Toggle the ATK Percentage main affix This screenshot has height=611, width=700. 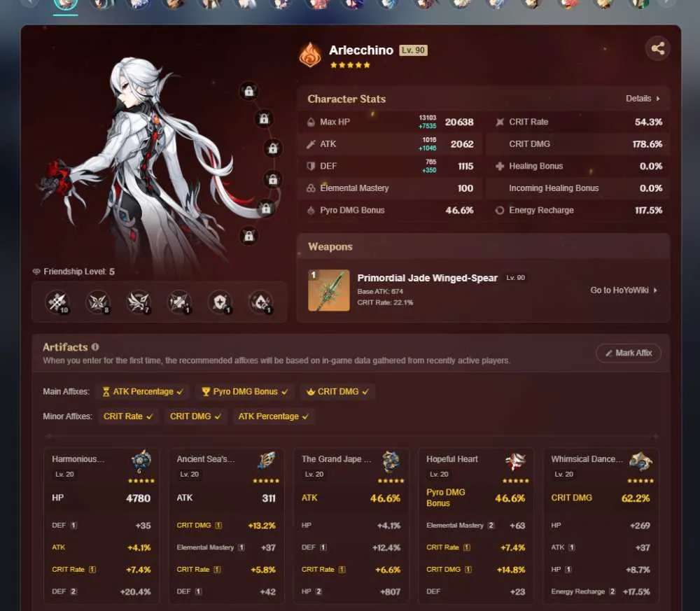(143, 391)
